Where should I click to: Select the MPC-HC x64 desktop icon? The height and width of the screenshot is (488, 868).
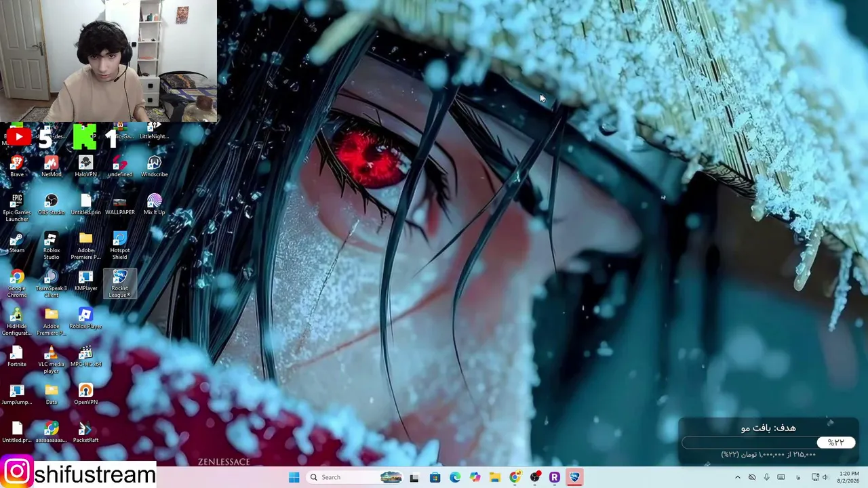pyautogui.click(x=85, y=357)
